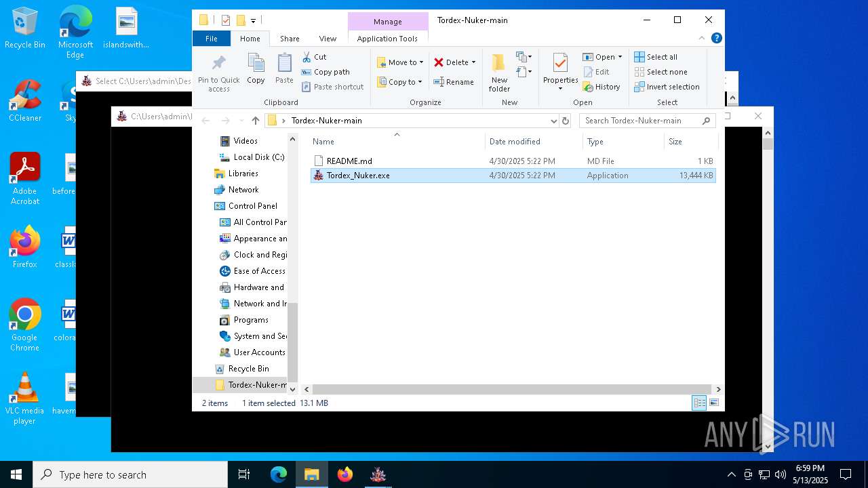The image size is (868, 488).
Task: Switch to the Home ribbon tab
Action: pos(250,39)
